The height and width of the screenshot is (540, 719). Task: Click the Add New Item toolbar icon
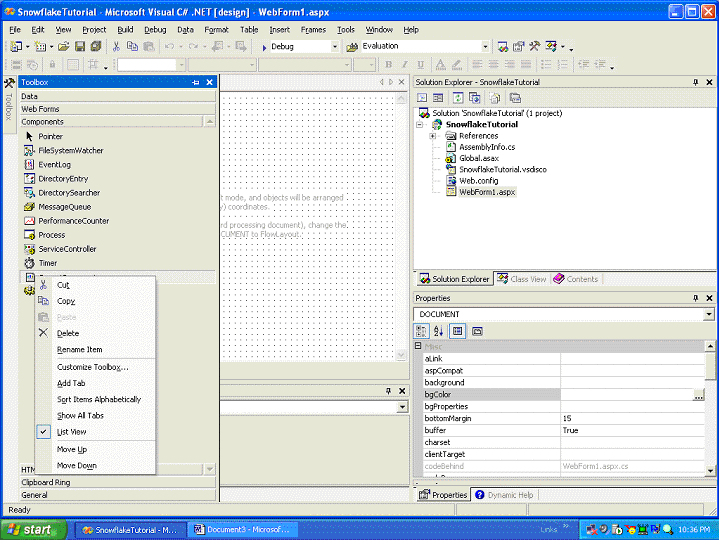pyautogui.click(x=40, y=46)
